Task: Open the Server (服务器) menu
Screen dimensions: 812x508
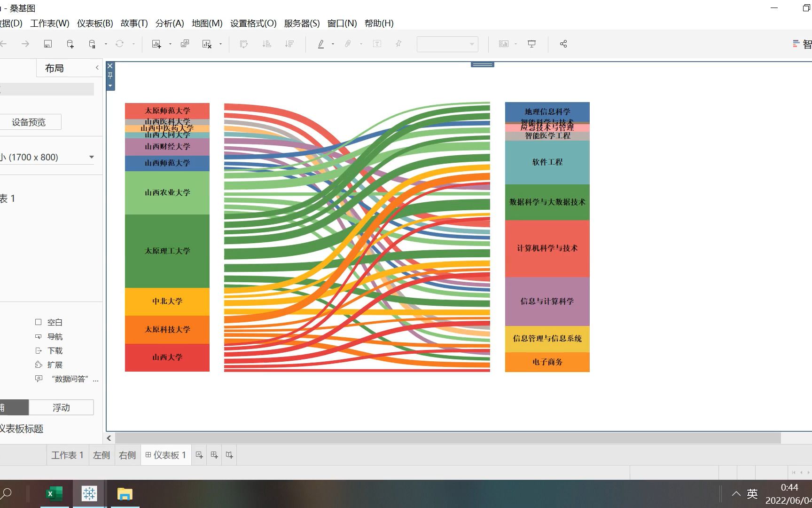Action: 302,23
